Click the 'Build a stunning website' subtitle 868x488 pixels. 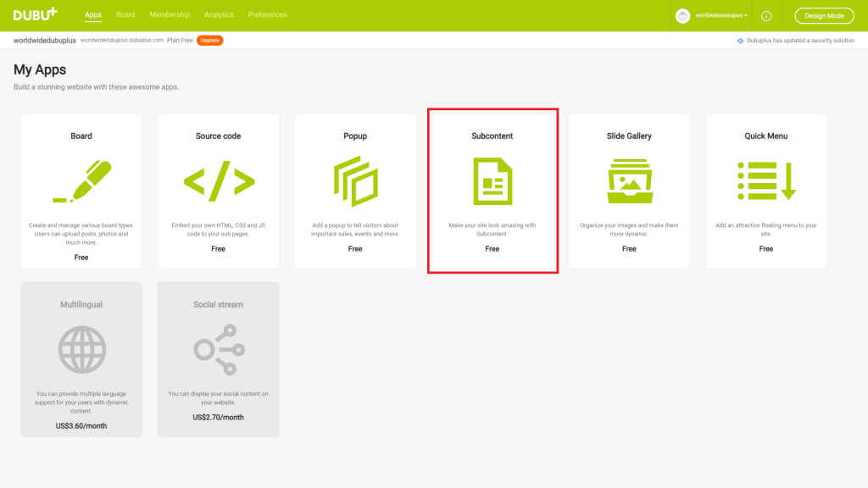click(x=97, y=87)
